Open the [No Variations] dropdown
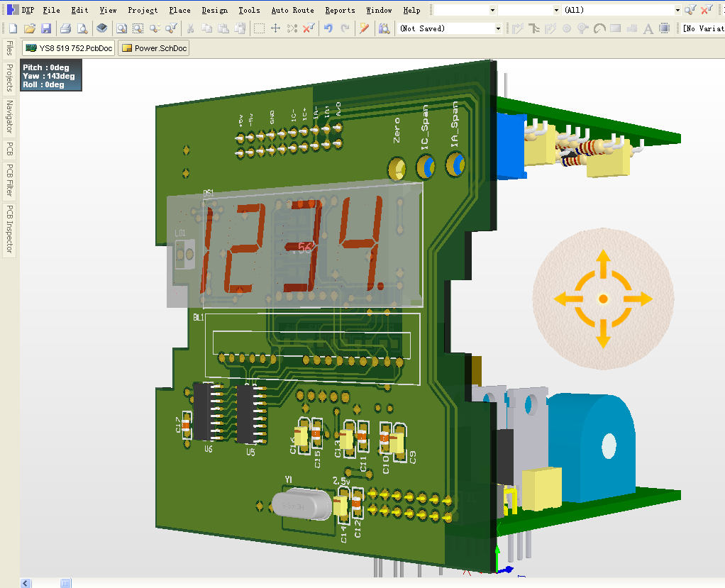Image resolution: width=725 pixels, height=588 pixels. [703, 28]
